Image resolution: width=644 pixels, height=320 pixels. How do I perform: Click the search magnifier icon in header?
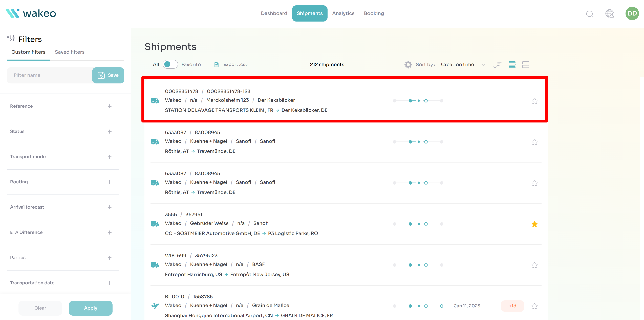tap(589, 14)
